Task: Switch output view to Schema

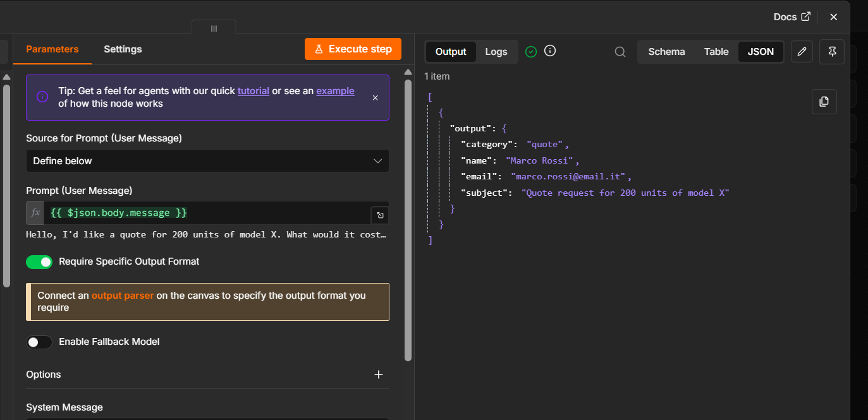Action: [666, 52]
